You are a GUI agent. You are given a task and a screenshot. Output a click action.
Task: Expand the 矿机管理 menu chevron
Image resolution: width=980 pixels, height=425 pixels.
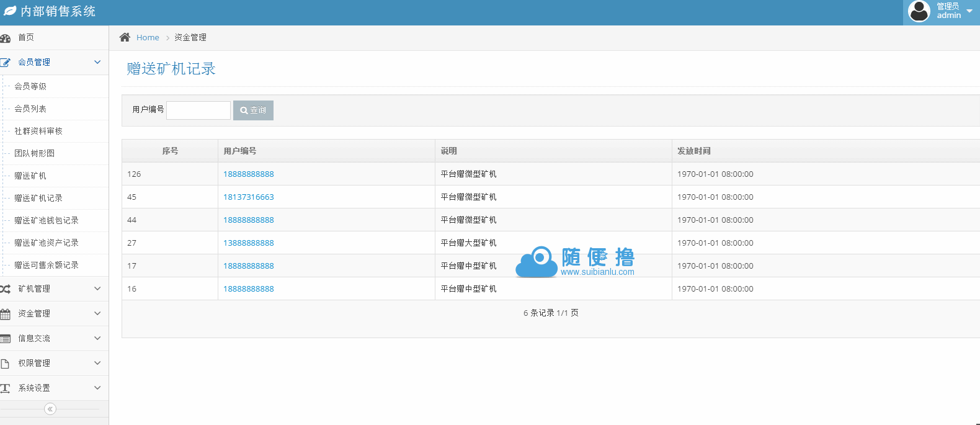tap(97, 289)
